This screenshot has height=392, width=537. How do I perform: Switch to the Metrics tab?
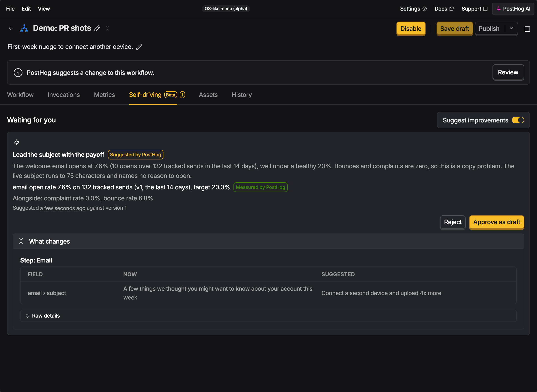(x=104, y=95)
